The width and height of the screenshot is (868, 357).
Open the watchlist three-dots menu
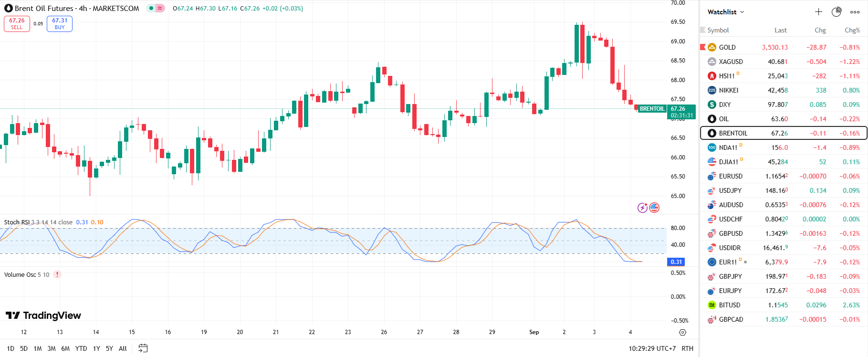point(855,12)
